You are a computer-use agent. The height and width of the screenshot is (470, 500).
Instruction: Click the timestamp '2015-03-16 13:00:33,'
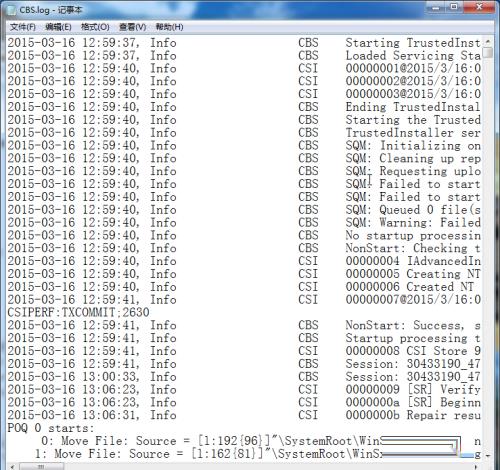pyautogui.click(x=73, y=377)
